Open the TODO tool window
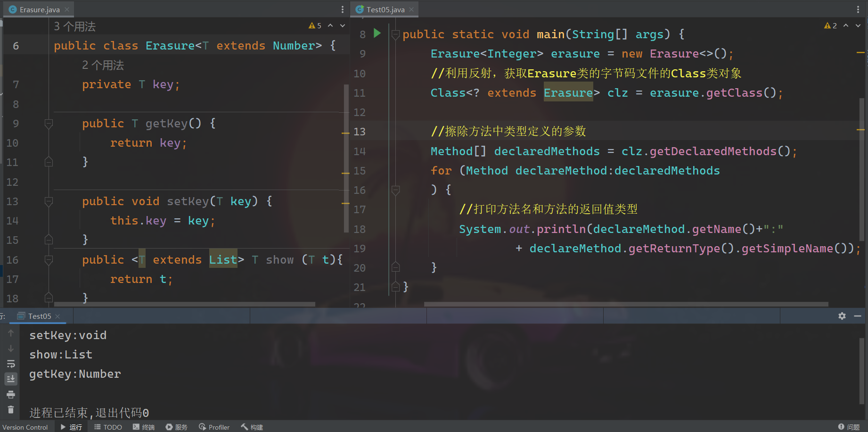Viewport: 868px width, 432px height. point(108,427)
